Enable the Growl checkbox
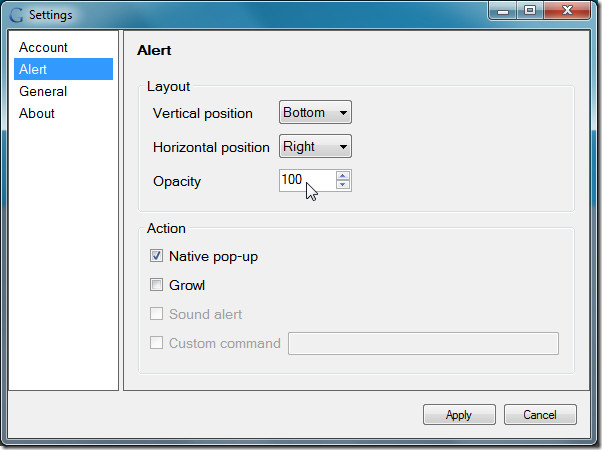The image size is (602, 450). pos(156,285)
